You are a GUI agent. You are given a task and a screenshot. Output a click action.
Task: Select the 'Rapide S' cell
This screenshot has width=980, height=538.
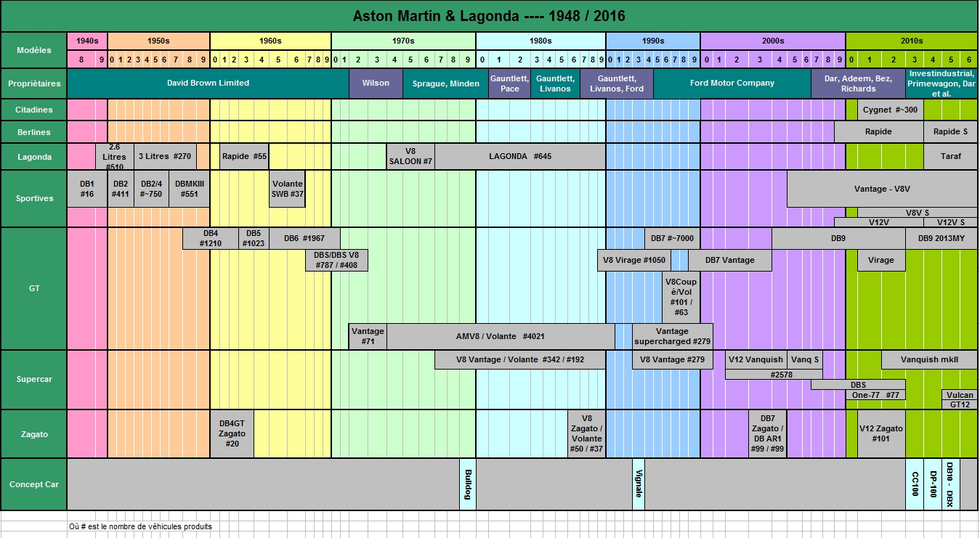[950, 132]
